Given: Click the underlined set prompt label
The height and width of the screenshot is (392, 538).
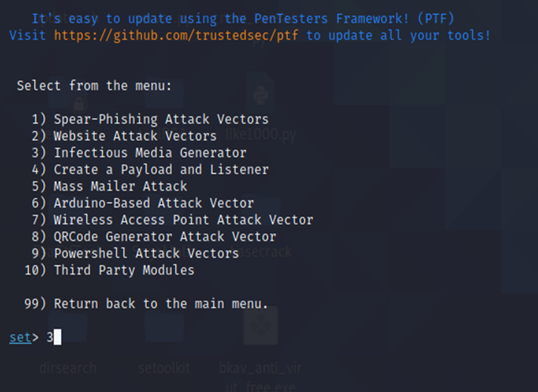Looking at the screenshot, I should (x=20, y=337).
